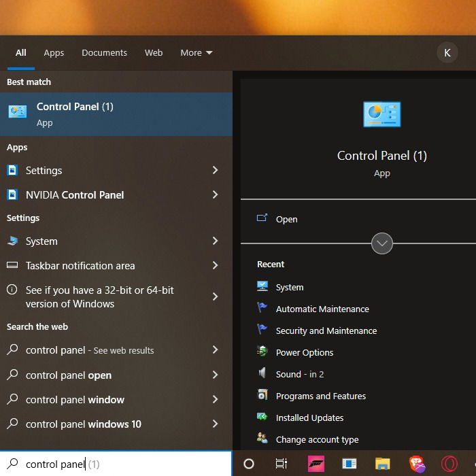Click the user account K avatar
The height and width of the screenshot is (476, 476).
pyautogui.click(x=447, y=53)
